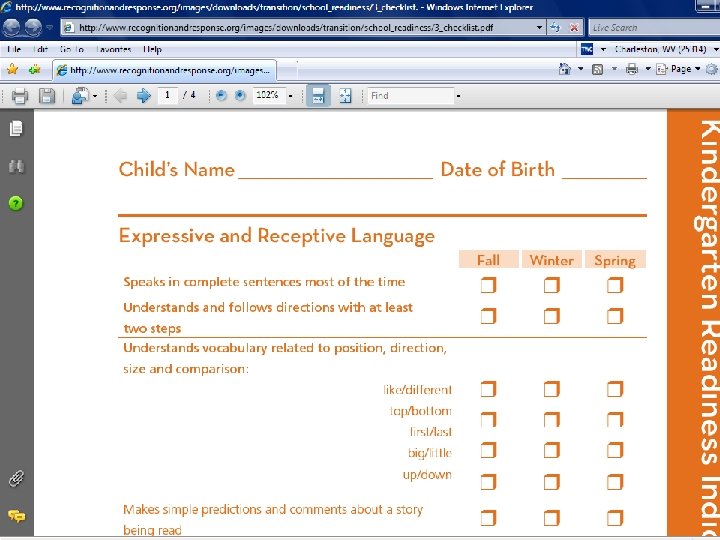
Task: Click the zoom in plus icon
Action: coord(240,96)
